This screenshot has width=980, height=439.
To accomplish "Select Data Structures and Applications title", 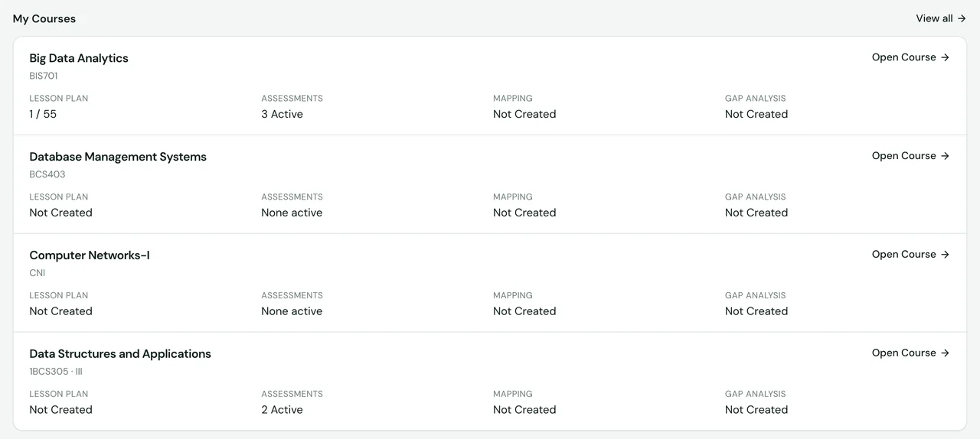I will coord(120,354).
